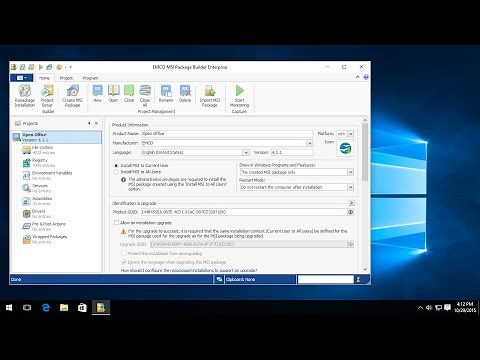
Task: Create a New project from the ribbon
Action: (x=97, y=93)
